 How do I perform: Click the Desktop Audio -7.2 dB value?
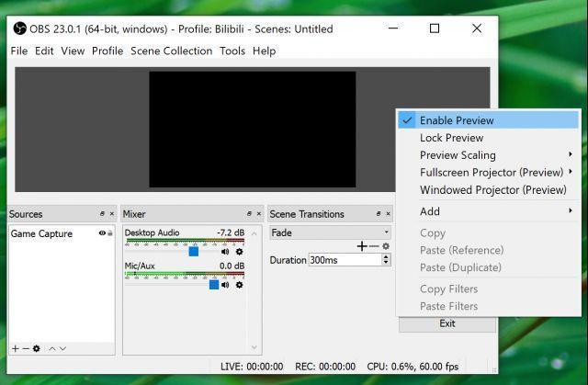[231, 232]
